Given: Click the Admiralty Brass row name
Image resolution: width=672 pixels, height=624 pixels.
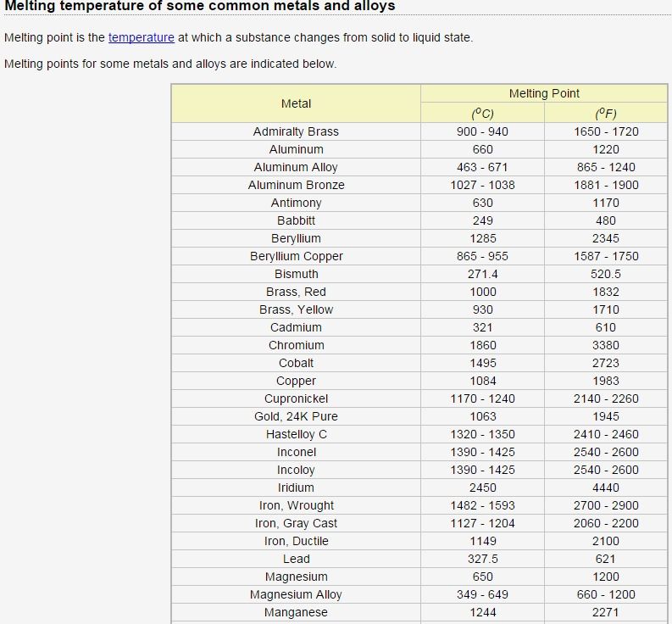Looking at the screenshot, I should coord(296,131).
